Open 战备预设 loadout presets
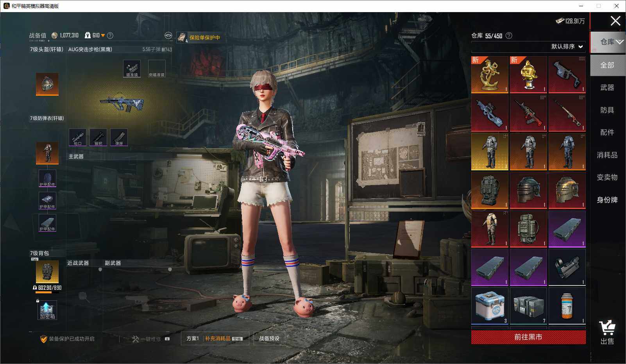Viewport: 626px width, 364px height. (269, 339)
